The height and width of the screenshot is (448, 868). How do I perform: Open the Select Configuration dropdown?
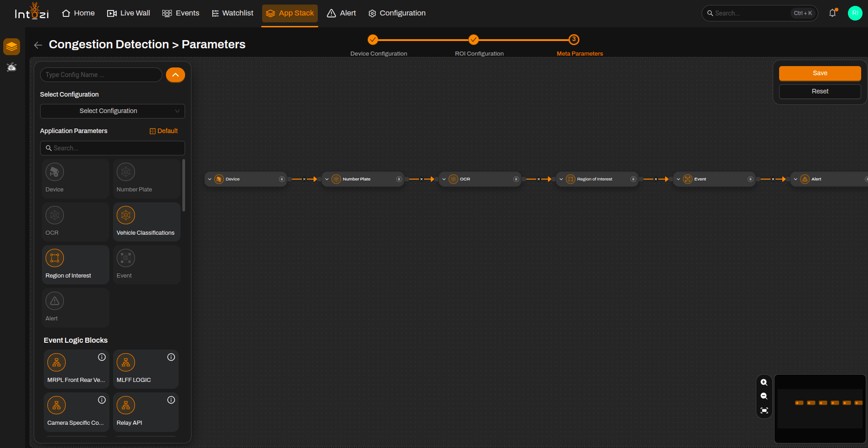coord(113,111)
